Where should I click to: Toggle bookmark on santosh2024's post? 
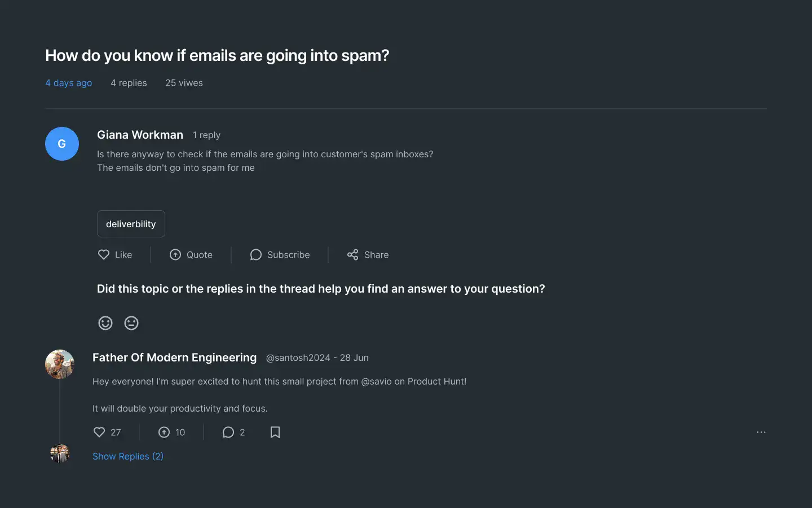pos(275,432)
